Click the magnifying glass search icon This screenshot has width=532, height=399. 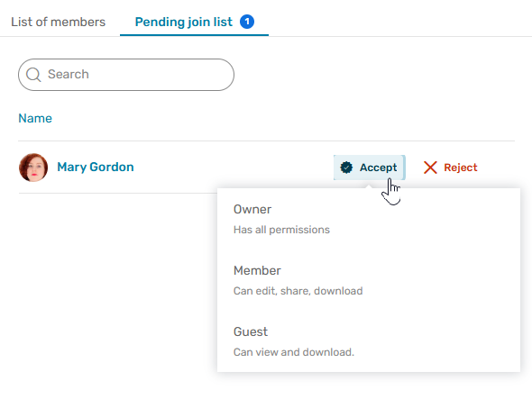coord(33,75)
